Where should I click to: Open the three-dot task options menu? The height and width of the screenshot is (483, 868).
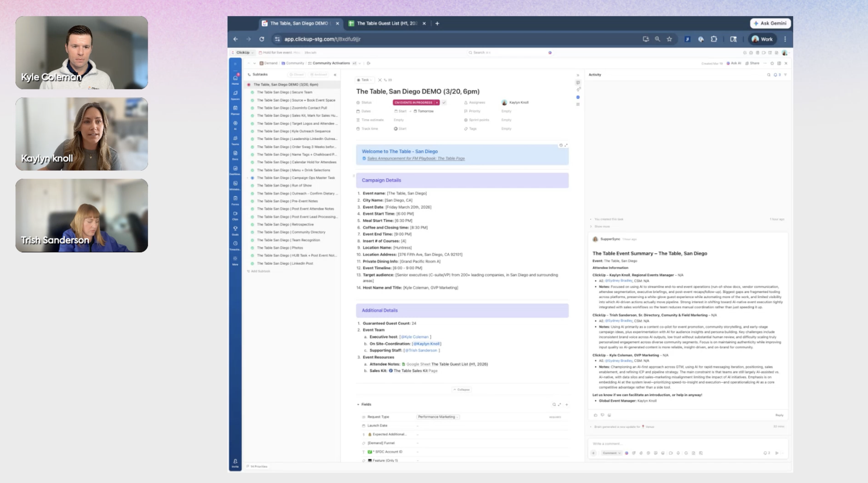point(765,63)
